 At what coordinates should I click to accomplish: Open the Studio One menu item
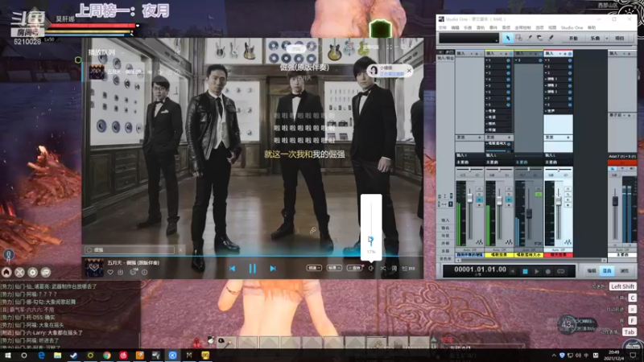[572, 27]
